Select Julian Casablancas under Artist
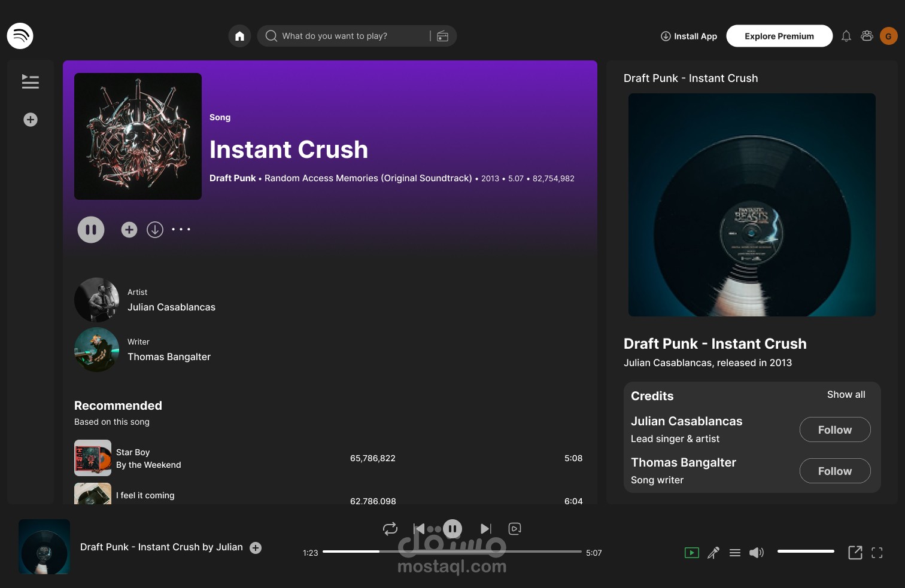Screen dimensions: 905x588 [x=171, y=307]
